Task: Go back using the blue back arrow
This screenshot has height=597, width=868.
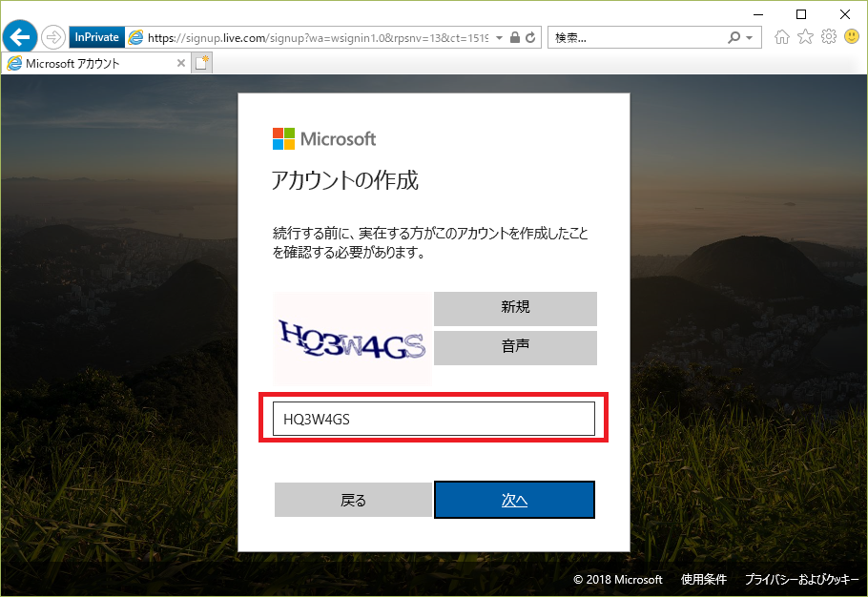Action: (x=19, y=36)
